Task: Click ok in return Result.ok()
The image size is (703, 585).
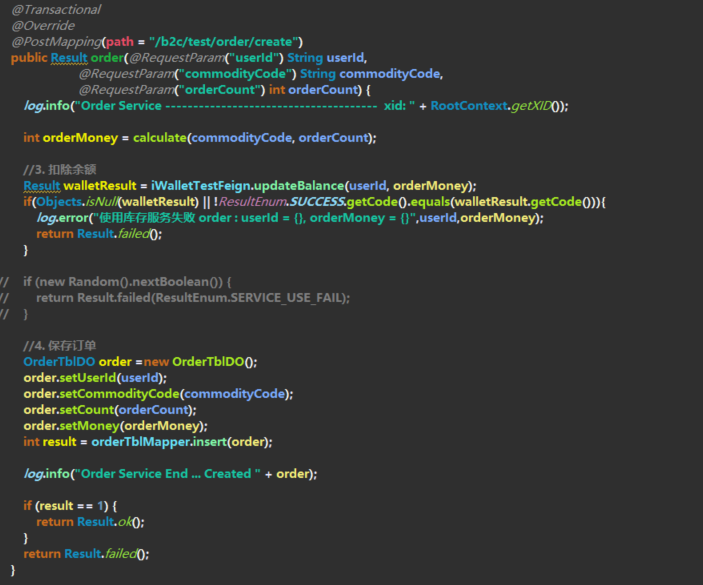Action: (124, 522)
